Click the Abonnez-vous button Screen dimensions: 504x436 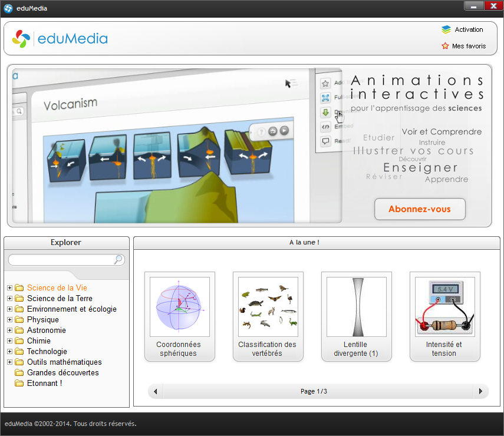420,209
